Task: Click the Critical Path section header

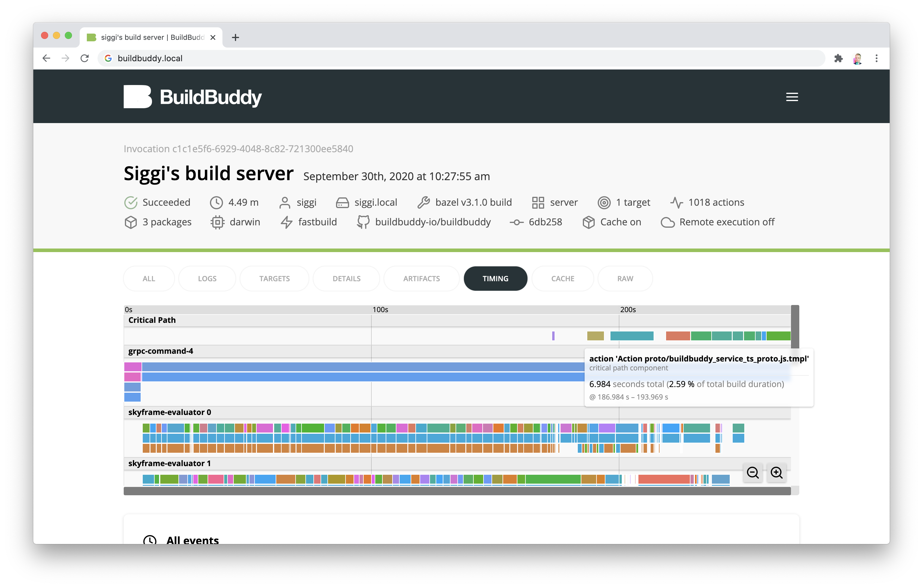Action: [457, 320]
